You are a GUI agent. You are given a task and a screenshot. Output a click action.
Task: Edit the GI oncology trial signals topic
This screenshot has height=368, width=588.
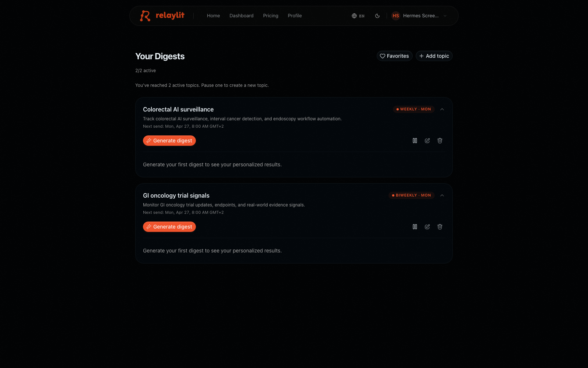click(427, 227)
